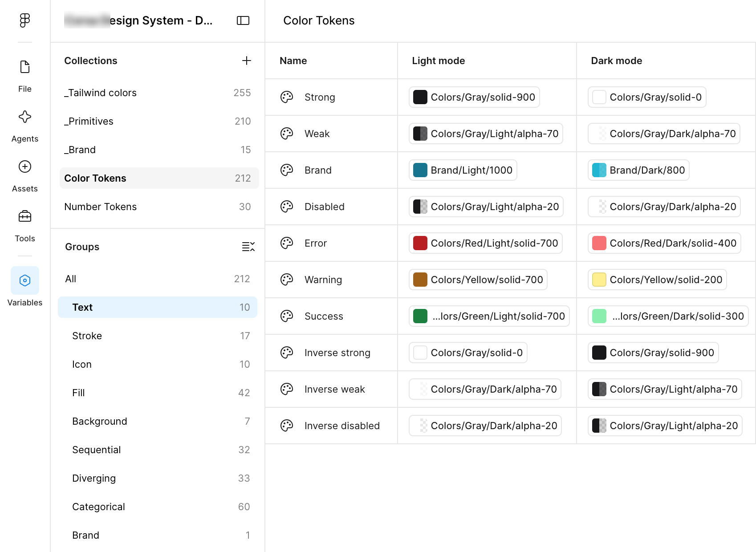Click the Warning variable name
Screen dimensions: 756x552
pos(323,280)
